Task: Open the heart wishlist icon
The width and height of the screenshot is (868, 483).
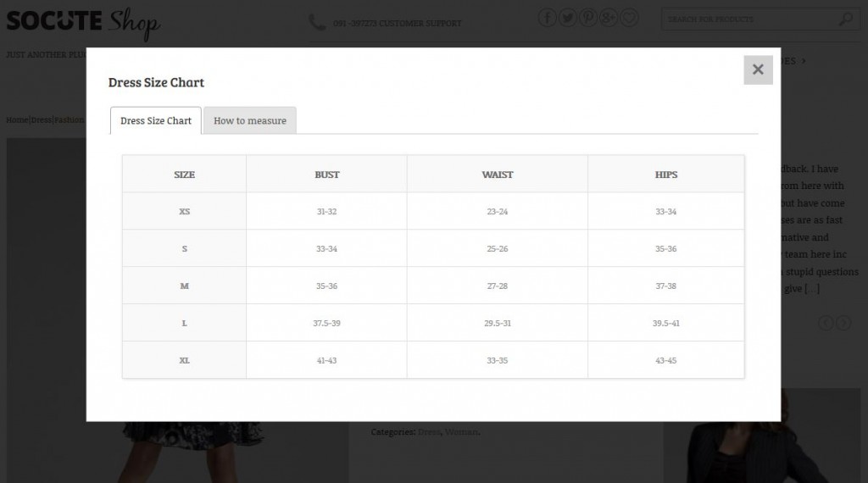Action: click(x=629, y=19)
